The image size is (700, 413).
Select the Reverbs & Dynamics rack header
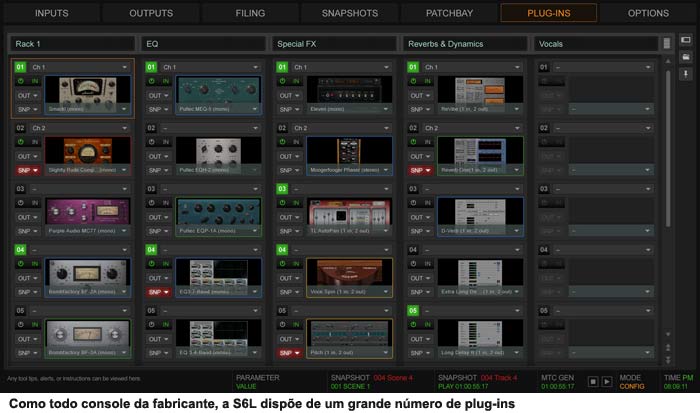465,44
